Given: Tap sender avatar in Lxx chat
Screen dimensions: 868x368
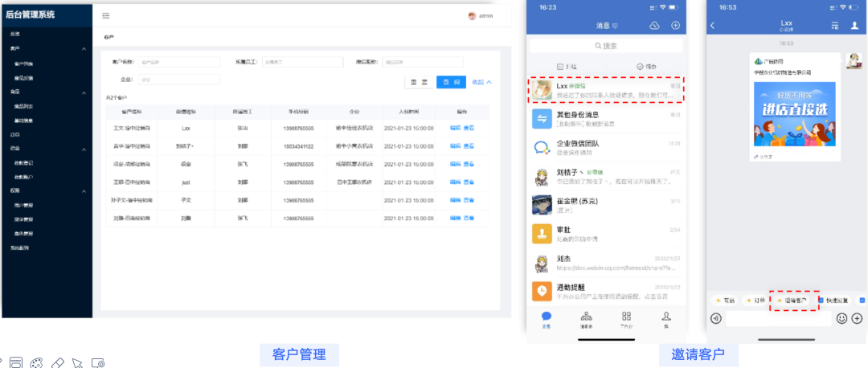Looking at the screenshot, I should point(853,59).
